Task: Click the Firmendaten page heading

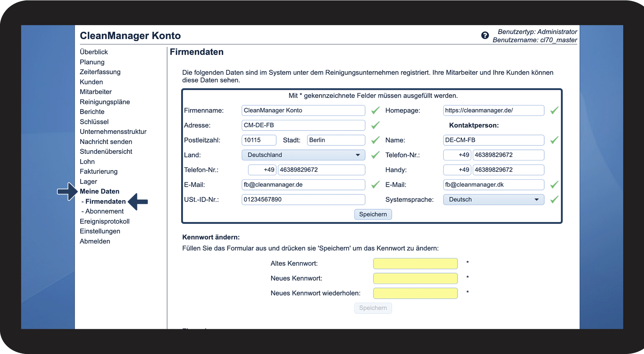Action: click(197, 52)
